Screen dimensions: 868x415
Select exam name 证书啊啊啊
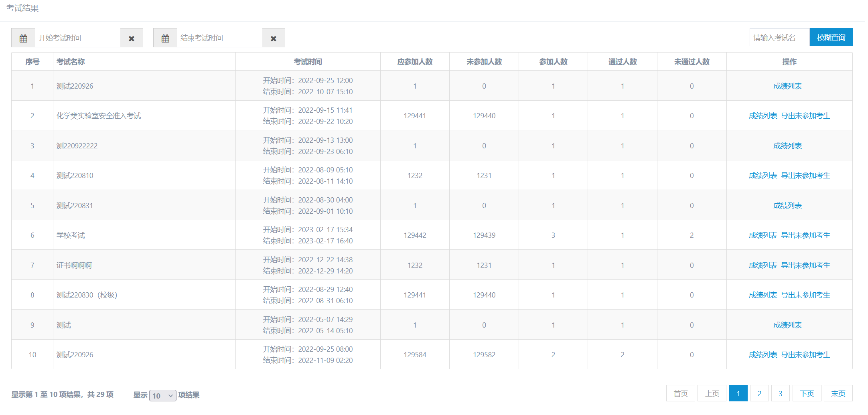[74, 265]
